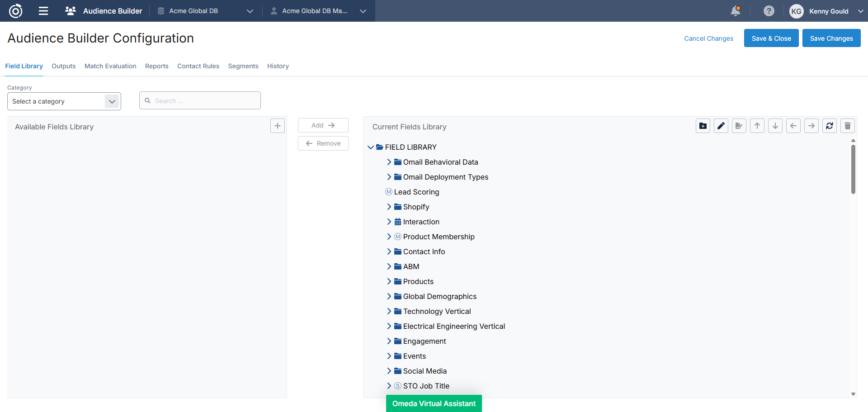Image resolution: width=868 pixels, height=412 pixels.
Task: Click the trash delete icon
Action: pyautogui.click(x=847, y=126)
